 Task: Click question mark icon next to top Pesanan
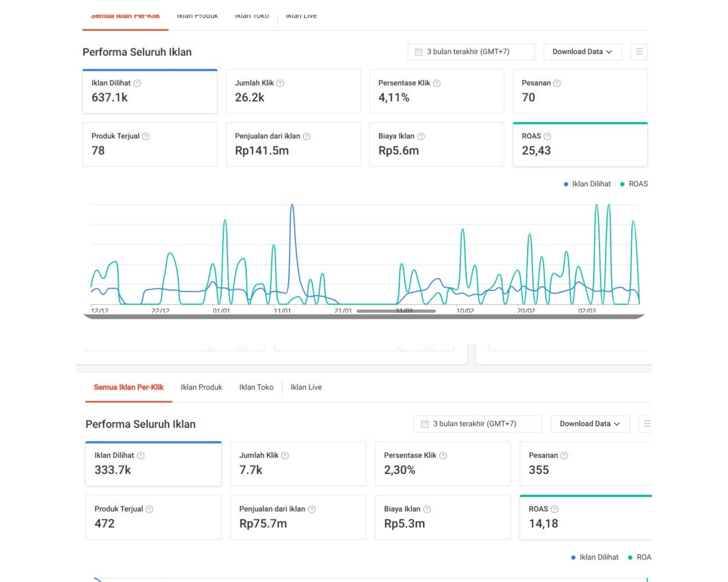coord(557,83)
